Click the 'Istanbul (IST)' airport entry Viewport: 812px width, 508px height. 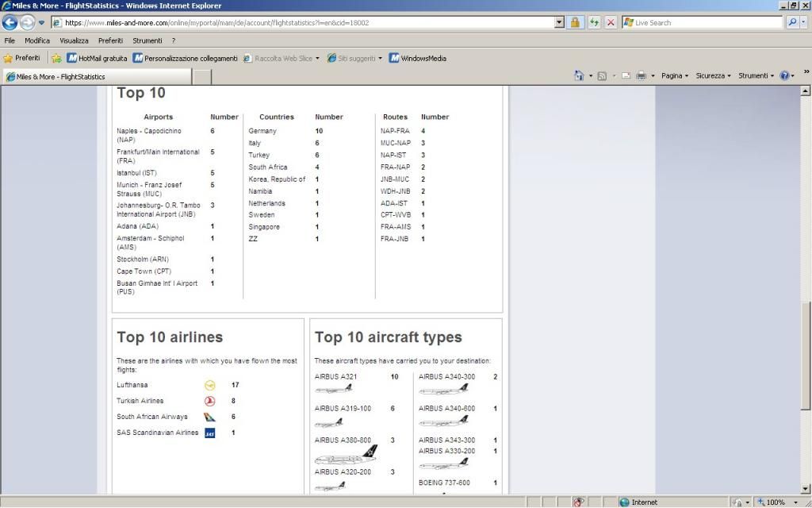(x=136, y=173)
